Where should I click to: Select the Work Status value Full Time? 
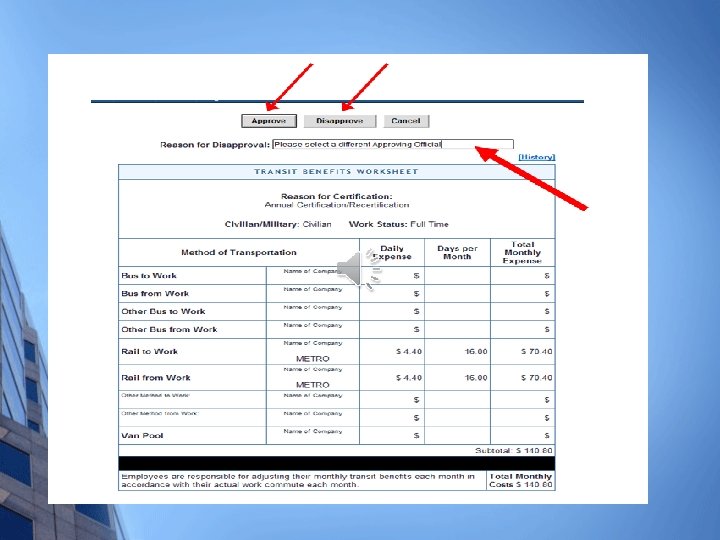tap(429, 224)
